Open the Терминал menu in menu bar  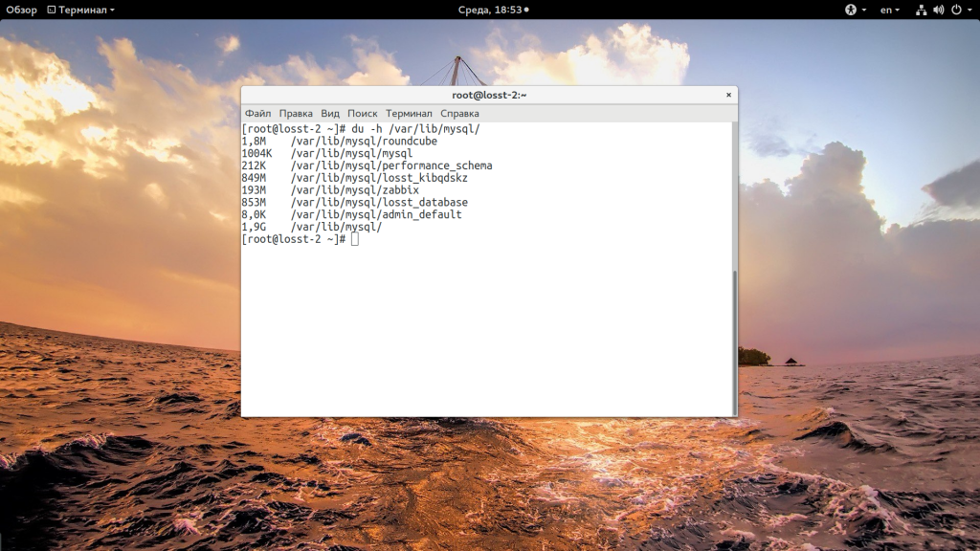(x=409, y=113)
